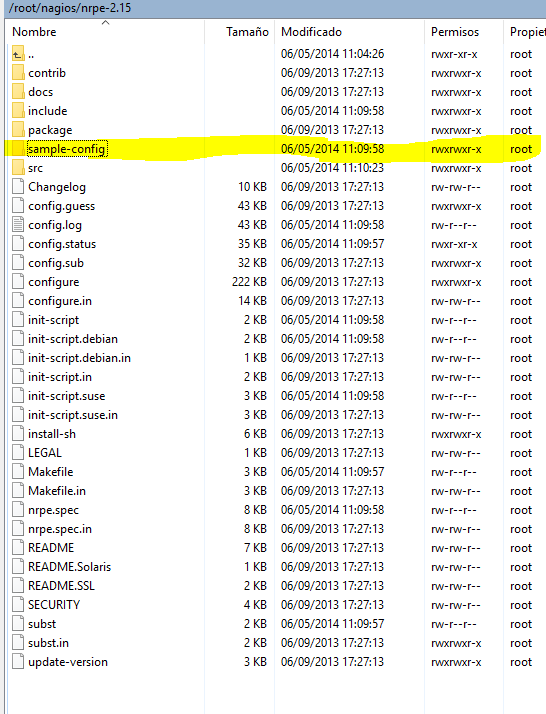The image size is (546, 714).
Task: Select the src folder icon
Action: (x=18, y=168)
